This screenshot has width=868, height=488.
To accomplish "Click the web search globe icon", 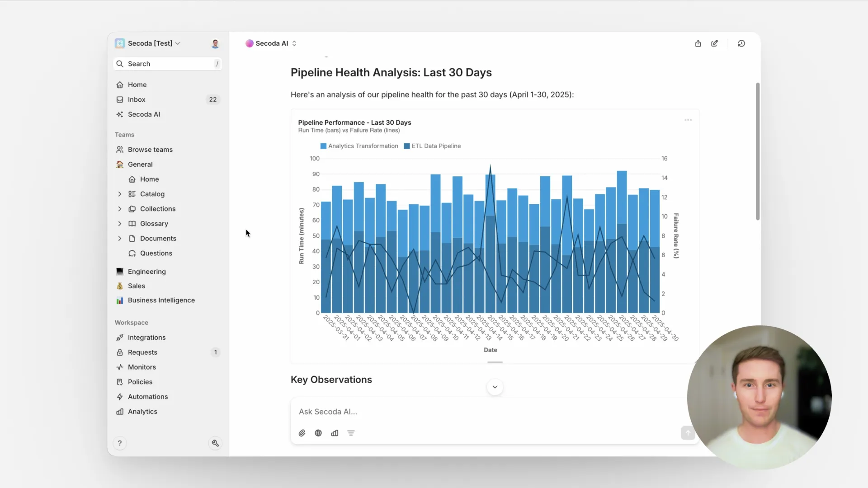I will [318, 433].
